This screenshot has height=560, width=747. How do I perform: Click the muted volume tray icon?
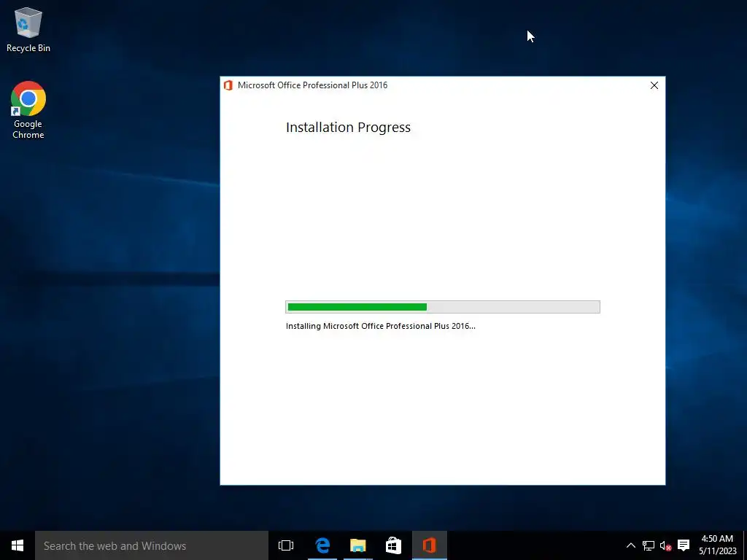click(x=665, y=545)
